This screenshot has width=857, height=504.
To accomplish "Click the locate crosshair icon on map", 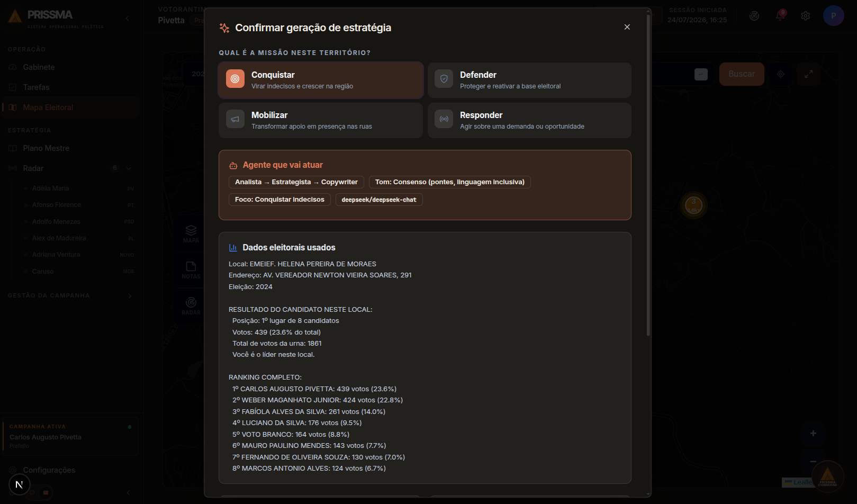I will coord(780,74).
